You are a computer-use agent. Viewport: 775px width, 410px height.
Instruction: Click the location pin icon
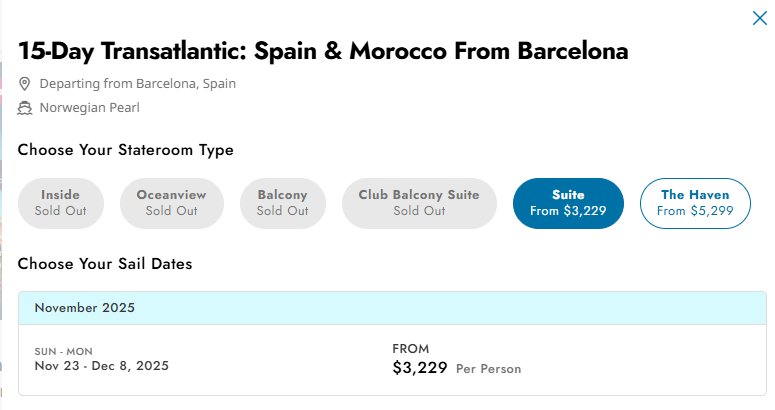point(24,84)
